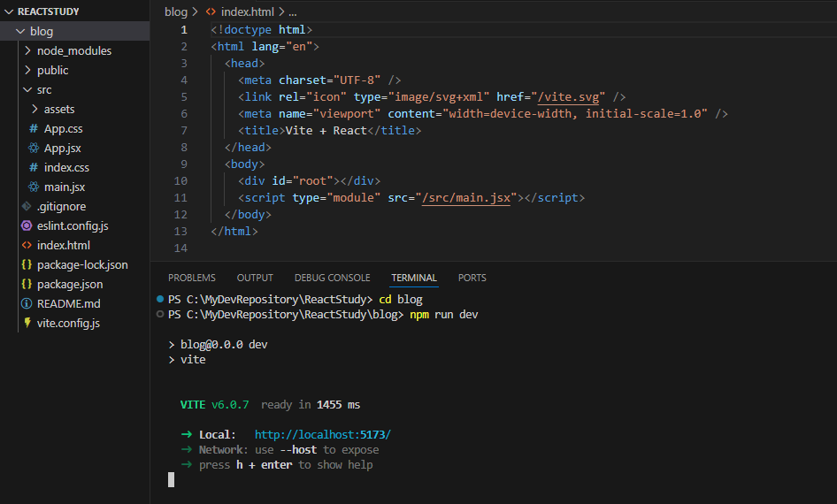Screen dimensions: 837x504
Task: Expand the public folder chevron
Action: pos(27,70)
